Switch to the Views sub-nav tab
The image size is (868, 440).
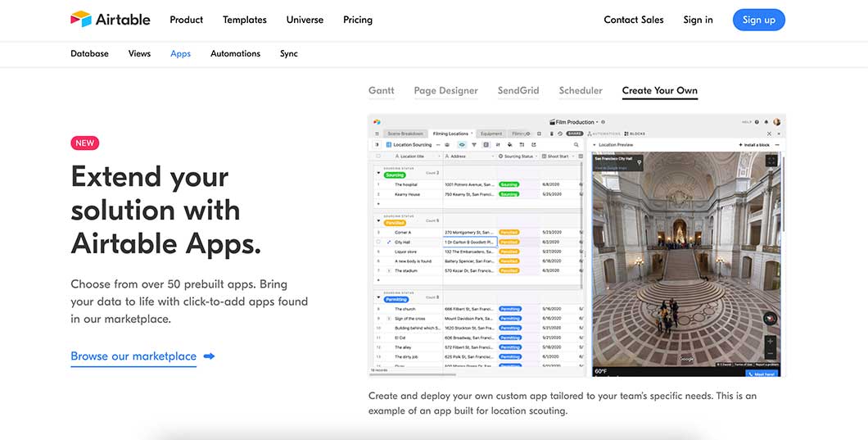click(x=139, y=54)
